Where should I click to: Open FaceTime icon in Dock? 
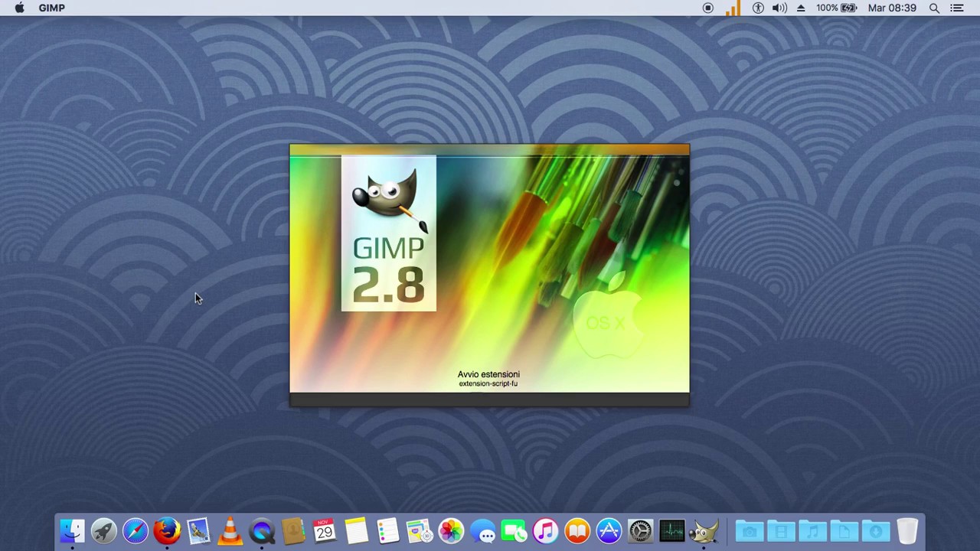tap(514, 531)
